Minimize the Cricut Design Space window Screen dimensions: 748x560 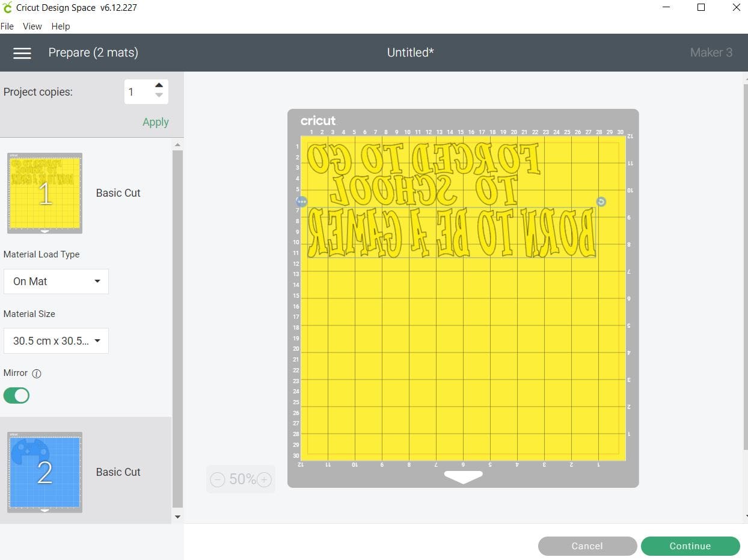point(666,8)
